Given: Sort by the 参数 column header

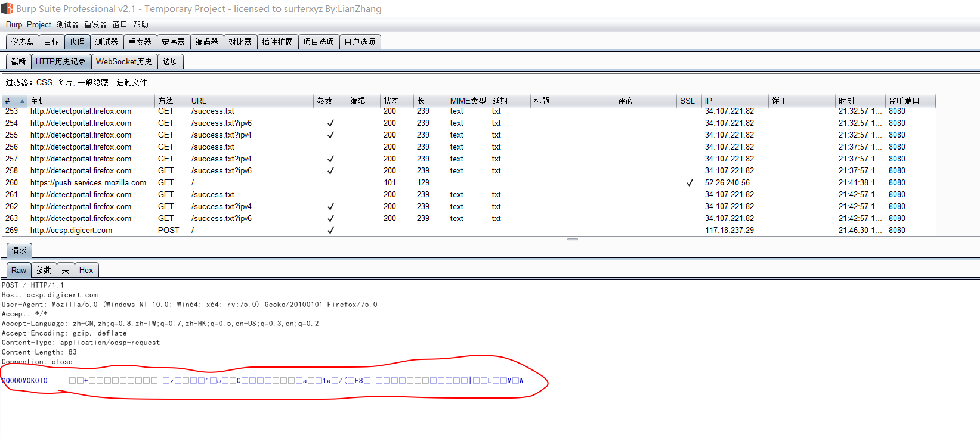Looking at the screenshot, I should (x=330, y=101).
